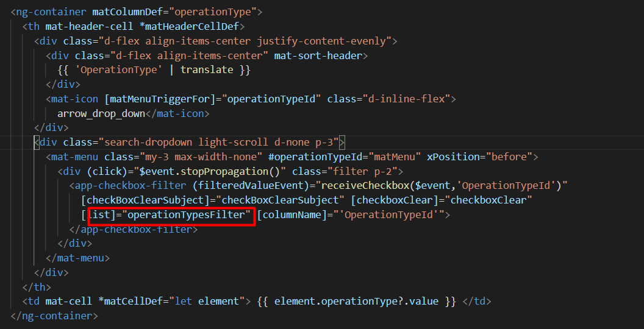Click the [matMenuTriggerFor] binding
The height and width of the screenshot is (329, 644).
click(x=160, y=99)
